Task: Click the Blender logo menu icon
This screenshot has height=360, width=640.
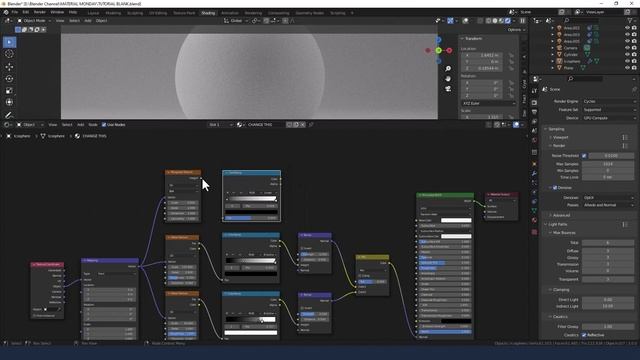Action: 6,12
